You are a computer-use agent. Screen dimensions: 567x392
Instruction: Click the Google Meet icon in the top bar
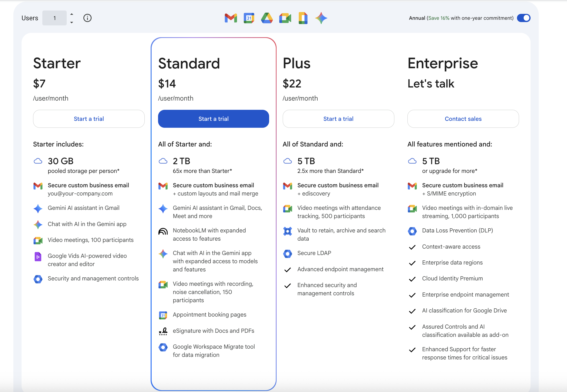285,18
